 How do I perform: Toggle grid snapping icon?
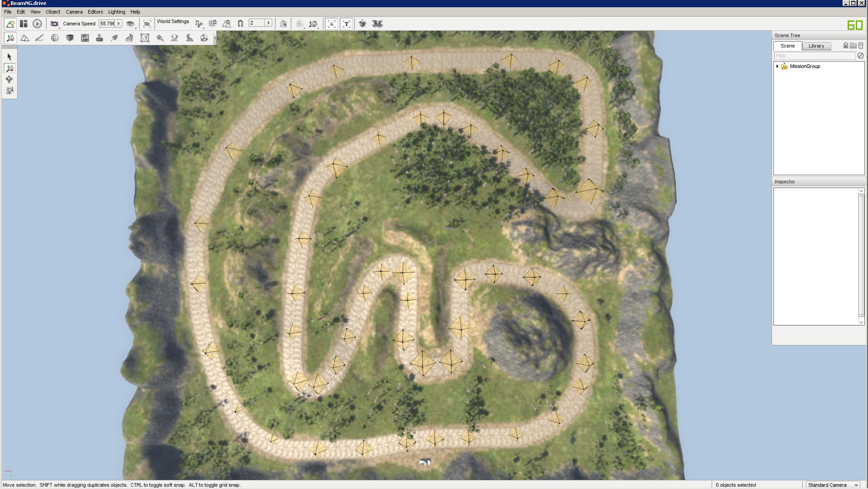click(212, 24)
